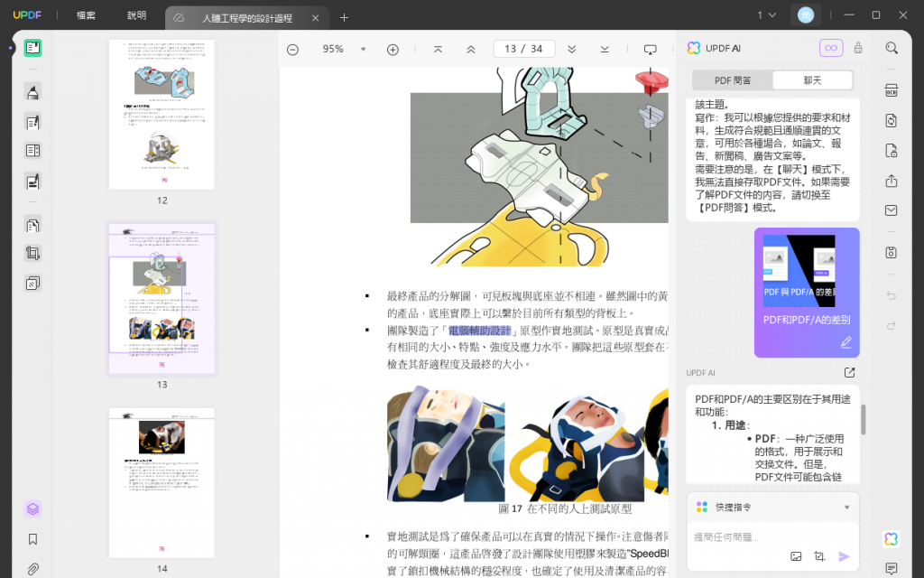The image size is (924, 578).
Task: Go to the next page
Action: pyautogui.click(x=571, y=50)
